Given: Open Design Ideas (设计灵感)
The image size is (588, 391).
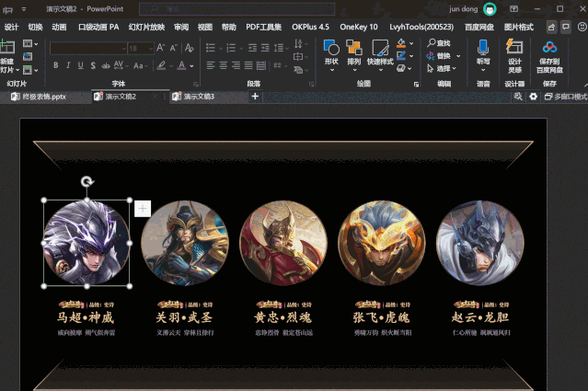Looking at the screenshot, I should pyautogui.click(x=515, y=55).
